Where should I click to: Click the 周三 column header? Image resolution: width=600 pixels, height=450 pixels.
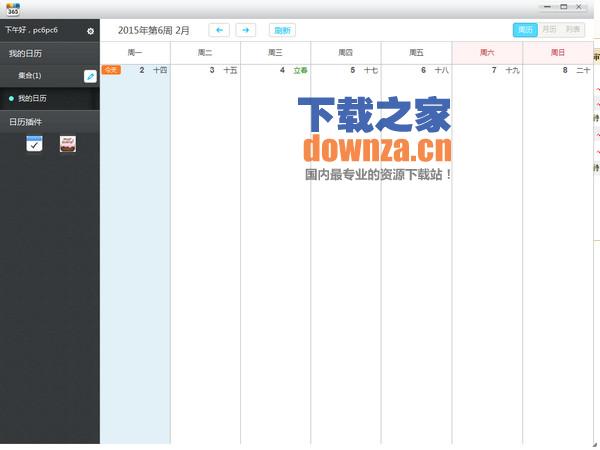pos(275,53)
